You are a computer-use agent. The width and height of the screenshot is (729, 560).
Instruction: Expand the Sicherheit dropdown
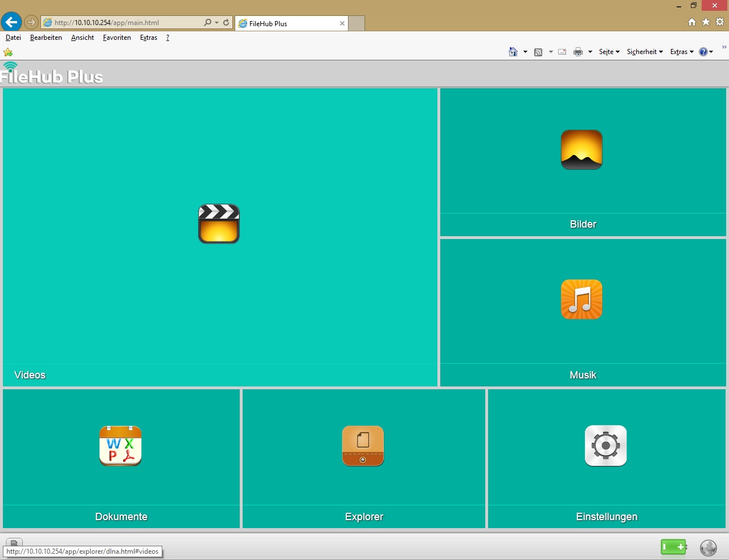coord(645,52)
